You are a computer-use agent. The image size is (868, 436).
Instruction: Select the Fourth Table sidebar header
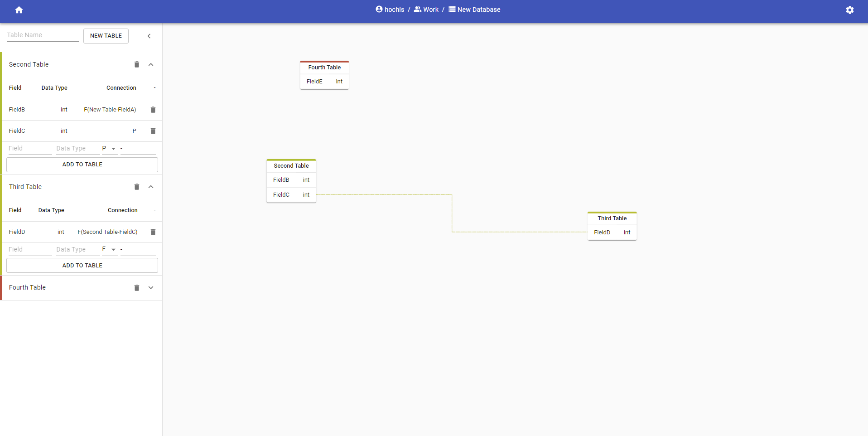click(x=82, y=288)
